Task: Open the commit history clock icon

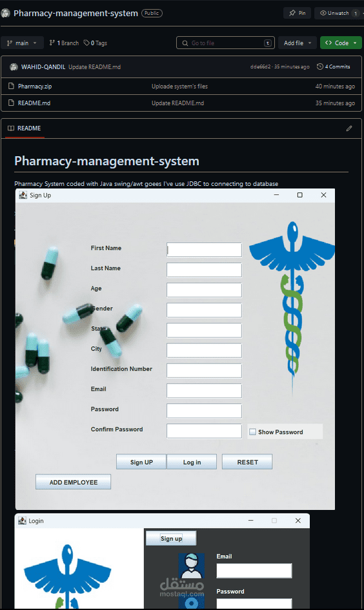Action: pos(319,66)
